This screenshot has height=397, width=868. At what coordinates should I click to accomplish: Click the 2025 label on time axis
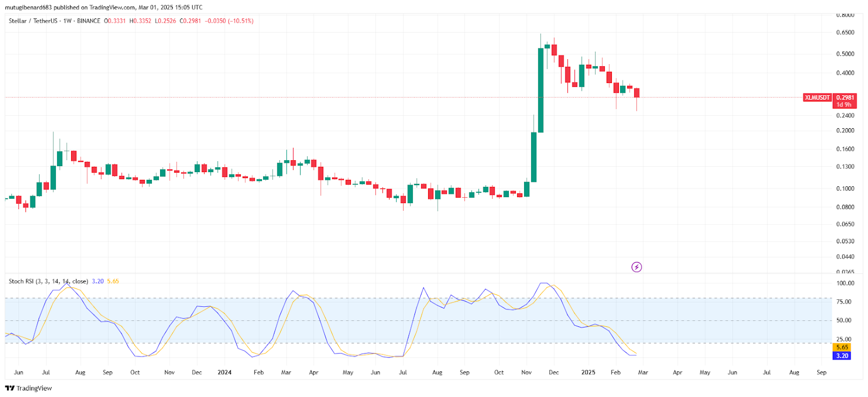click(x=588, y=373)
